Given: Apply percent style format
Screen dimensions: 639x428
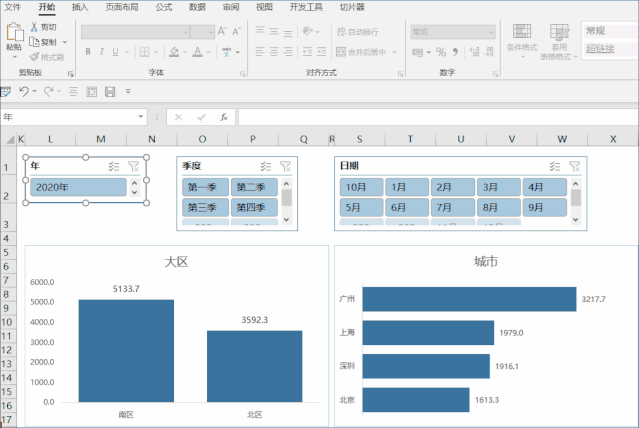Looking at the screenshot, I should click(x=441, y=52).
